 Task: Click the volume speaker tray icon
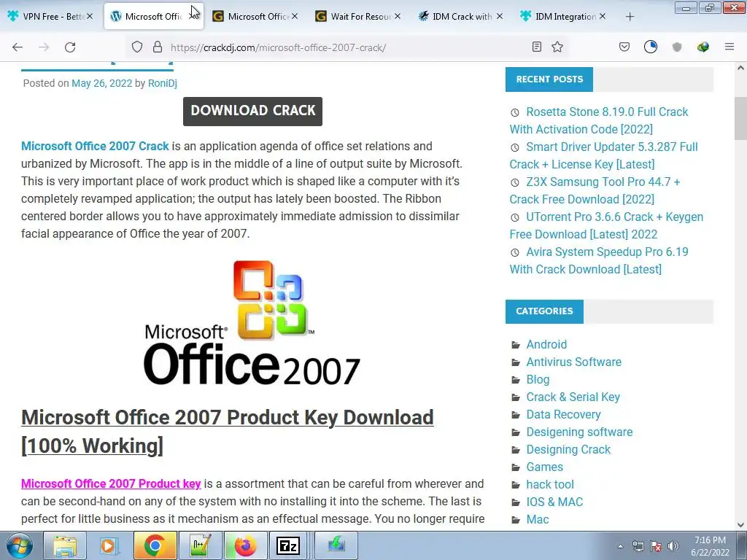673,546
